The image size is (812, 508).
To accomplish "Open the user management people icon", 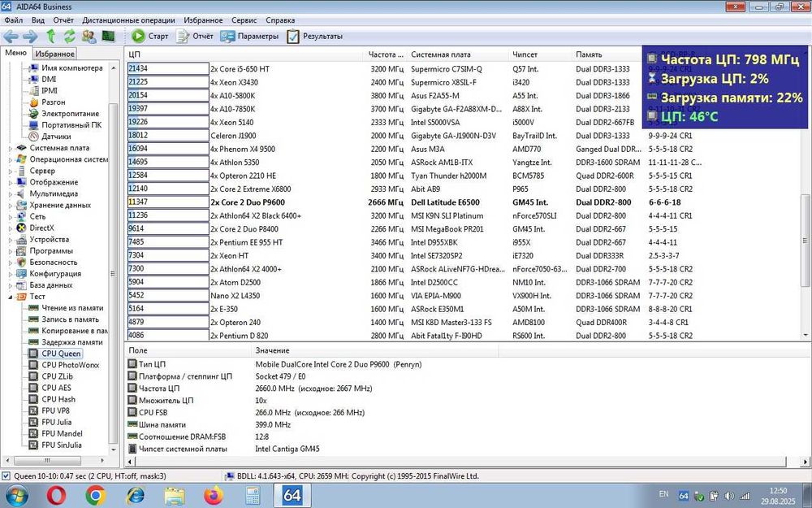I will (89, 37).
